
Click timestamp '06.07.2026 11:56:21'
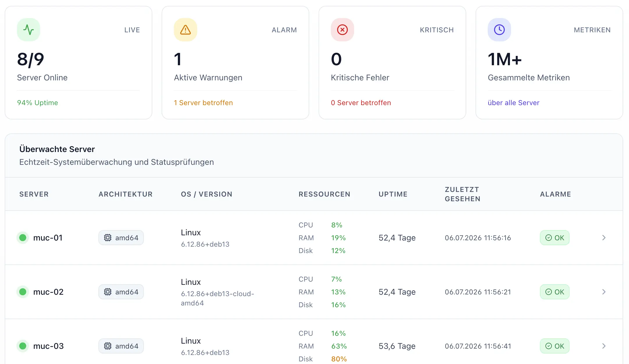pos(478,292)
